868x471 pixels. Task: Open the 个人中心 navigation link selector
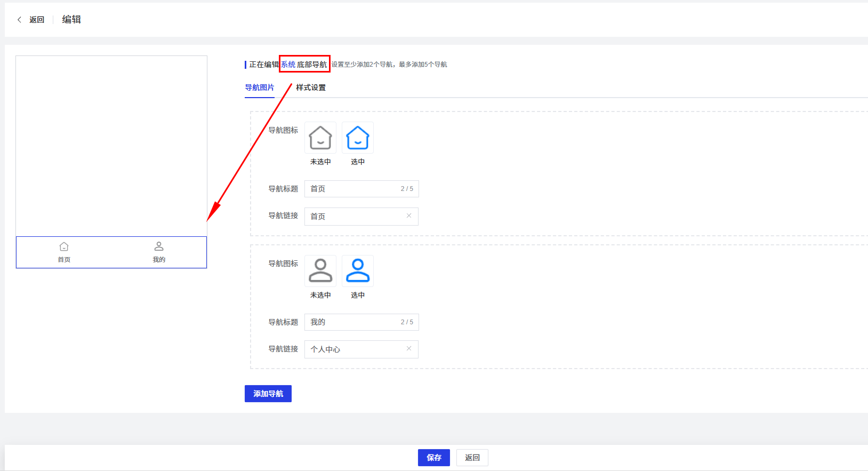[352, 349]
